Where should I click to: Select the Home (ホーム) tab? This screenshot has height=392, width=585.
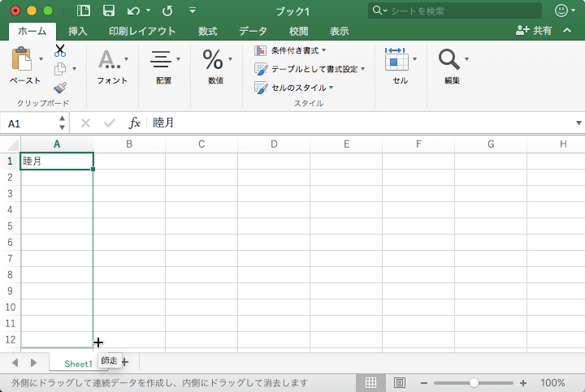click(x=32, y=31)
